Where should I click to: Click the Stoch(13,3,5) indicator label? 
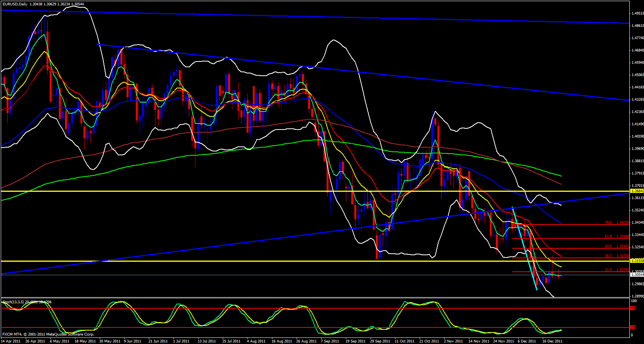[27, 302]
